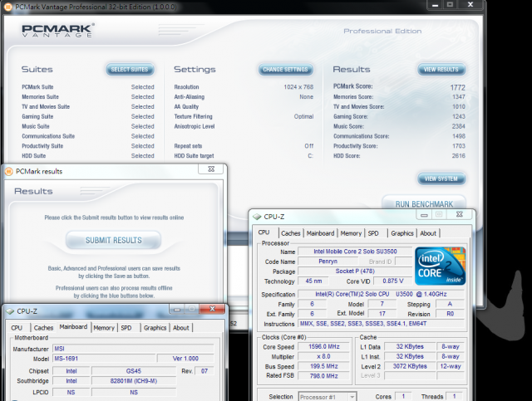This screenshot has width=532, height=401.
Task: Open SPD tab in right CPU-Z window
Action: pos(373,233)
